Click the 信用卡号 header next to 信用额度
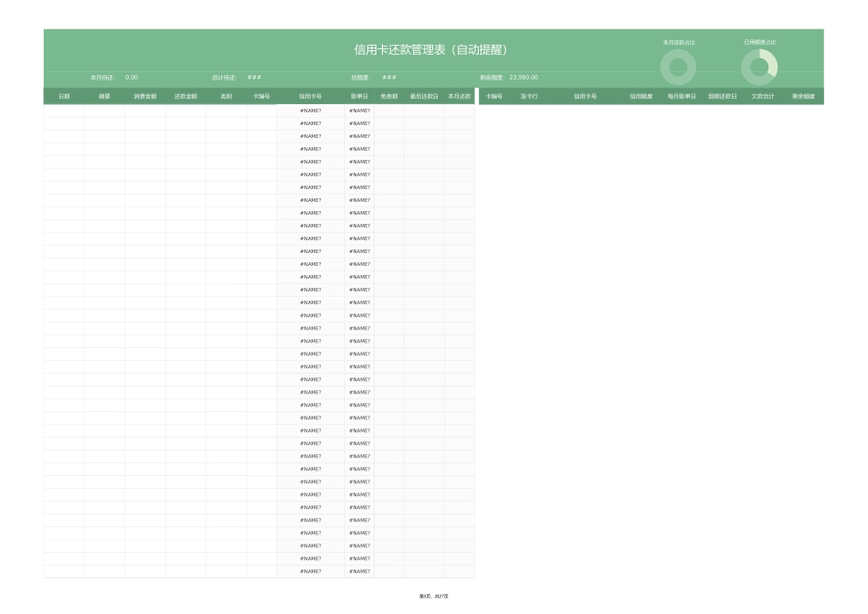The image size is (868, 614). click(585, 96)
